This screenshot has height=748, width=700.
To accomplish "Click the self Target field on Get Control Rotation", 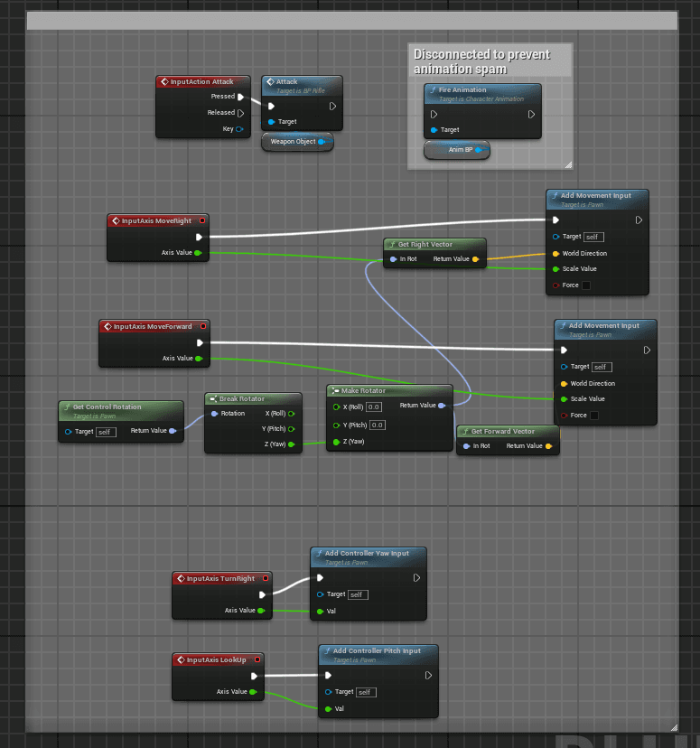I will click(x=106, y=432).
